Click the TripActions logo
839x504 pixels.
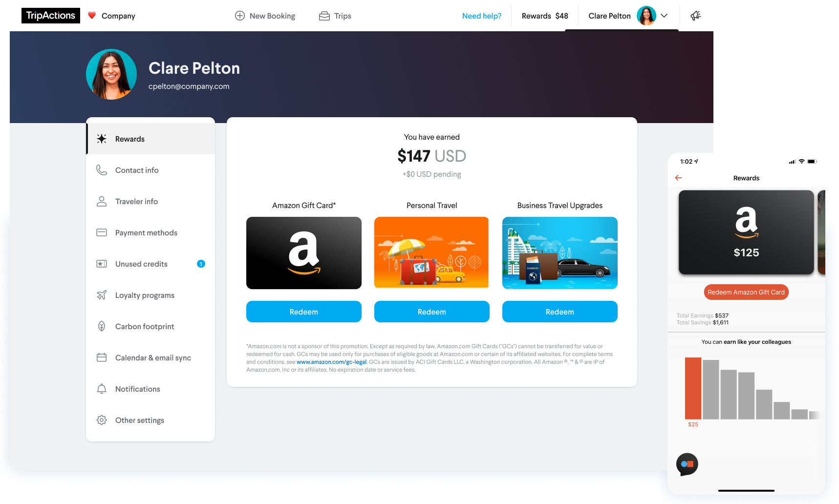coord(51,16)
